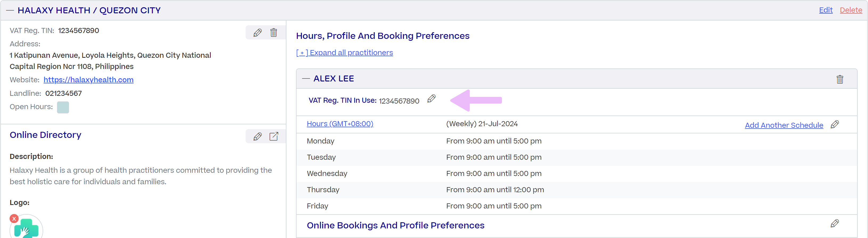Viewport: 868px width, 238px height.
Task: Click the 'Halaxy Health is a group' description text
Action: pyautogui.click(x=141, y=176)
